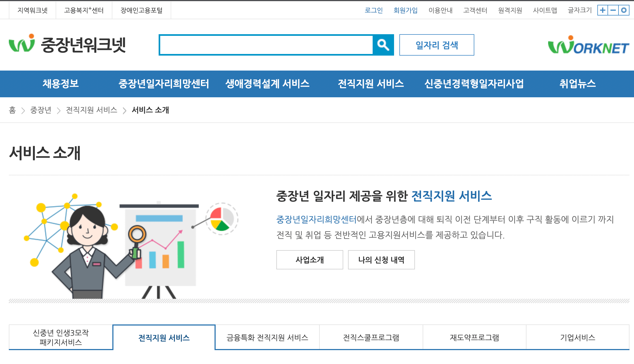This screenshot has width=634, height=364.
Task: Click the search text input field
Action: [266, 45]
